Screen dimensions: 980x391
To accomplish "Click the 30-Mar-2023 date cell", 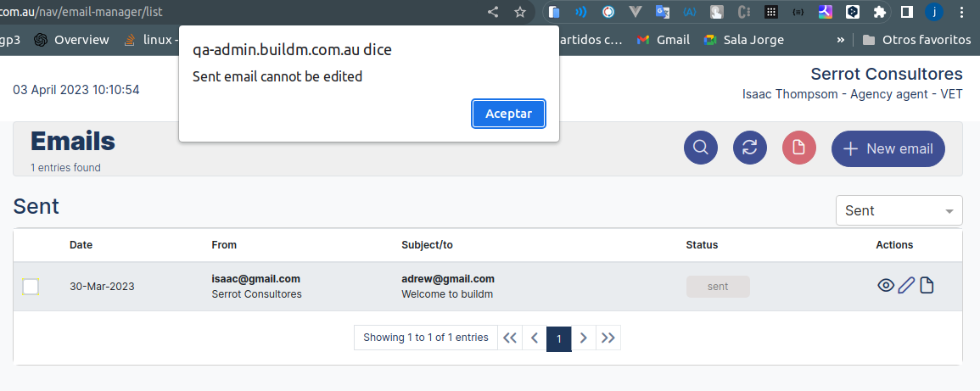I will 102,287.
